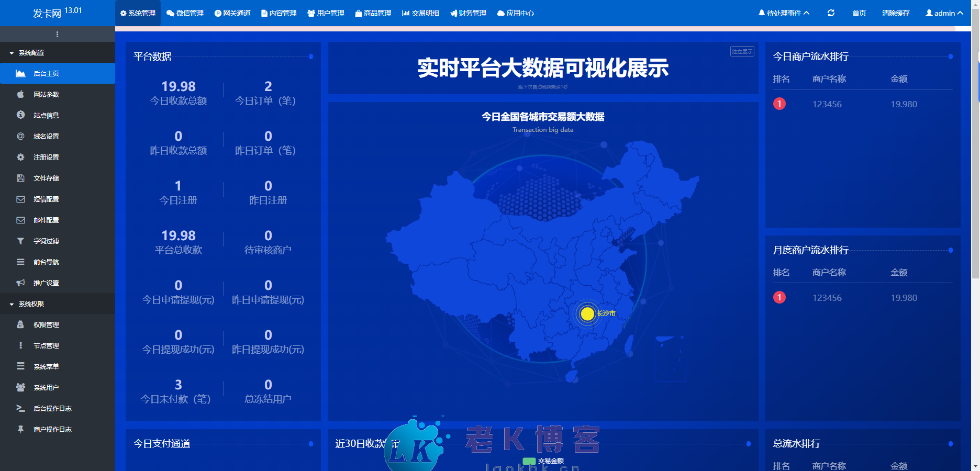Switch to the 商品管理 menu
The image size is (980, 471).
coord(373,13)
